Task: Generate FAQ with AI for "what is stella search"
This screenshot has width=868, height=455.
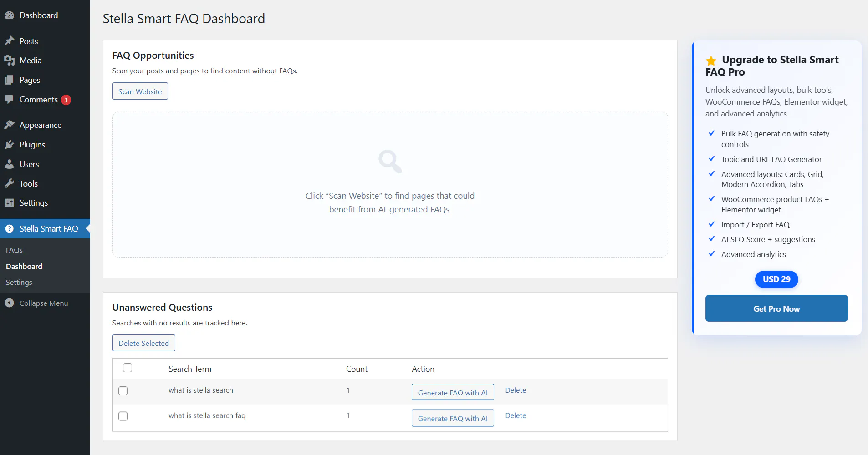Action: (453, 392)
